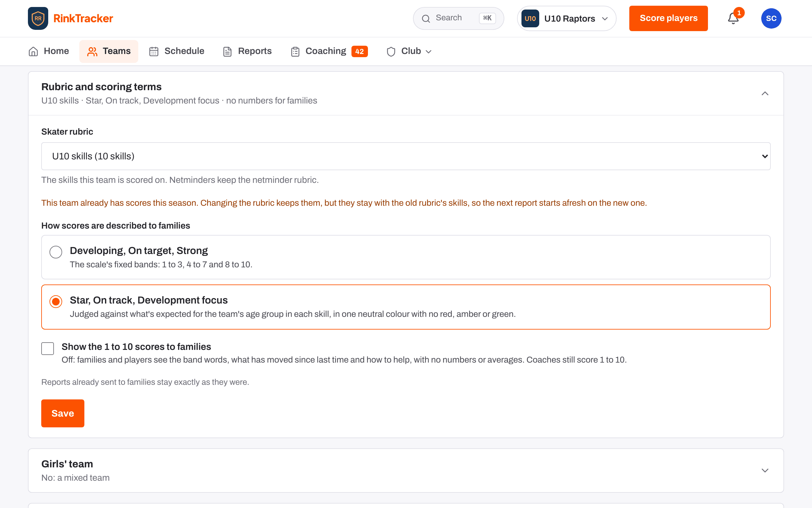Screen dimensions: 812x508
Task: Click the Coaching clipboard icon
Action: 295,51
